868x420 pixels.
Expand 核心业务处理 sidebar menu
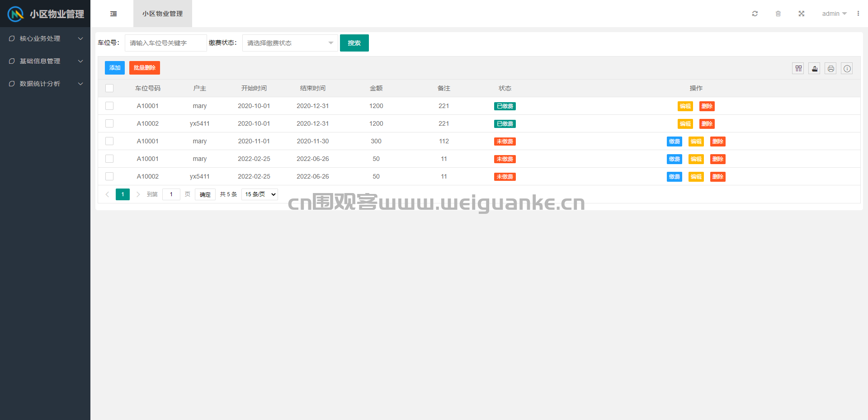[x=45, y=38]
